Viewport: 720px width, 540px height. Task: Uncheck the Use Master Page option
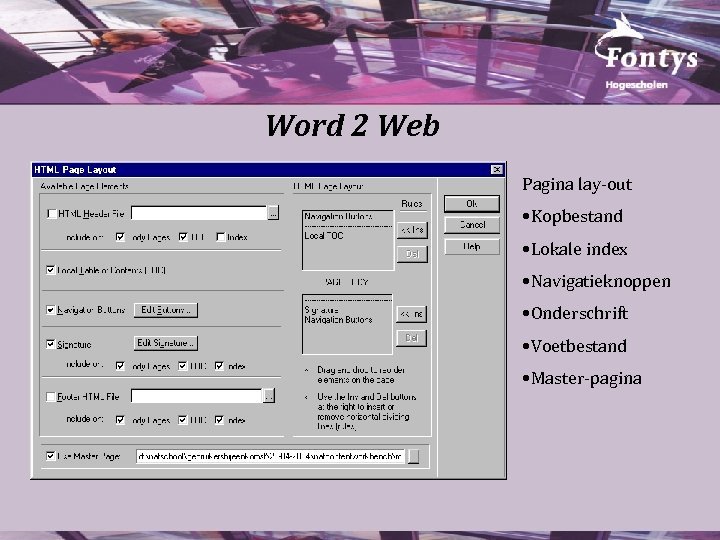[51, 456]
